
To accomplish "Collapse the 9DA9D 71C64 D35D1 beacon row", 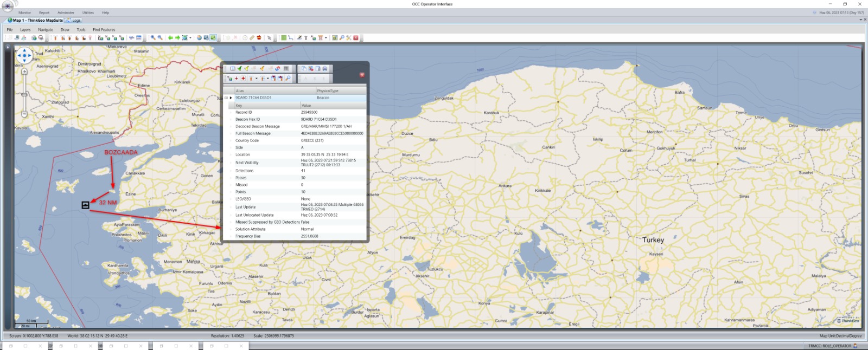I will click(226, 98).
